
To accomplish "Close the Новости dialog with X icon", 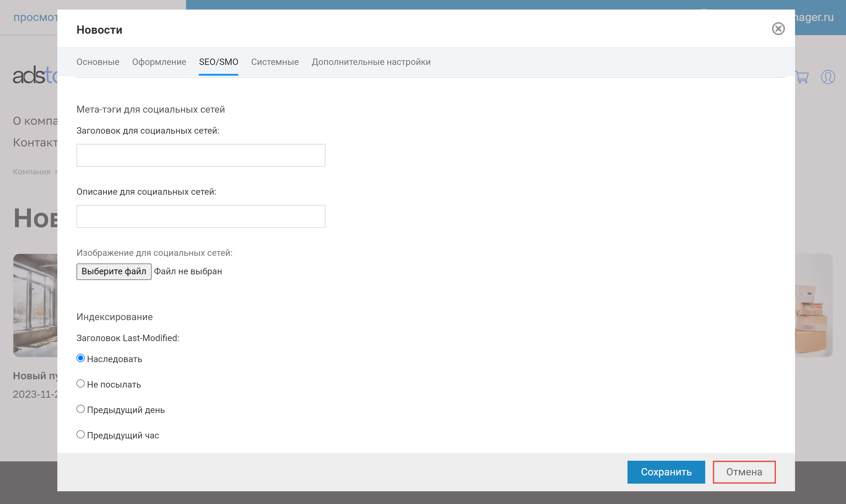I will (778, 29).
